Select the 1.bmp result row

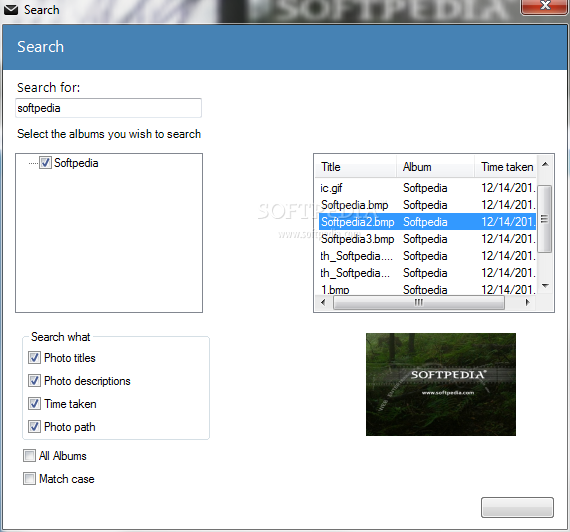pyautogui.click(x=427, y=289)
